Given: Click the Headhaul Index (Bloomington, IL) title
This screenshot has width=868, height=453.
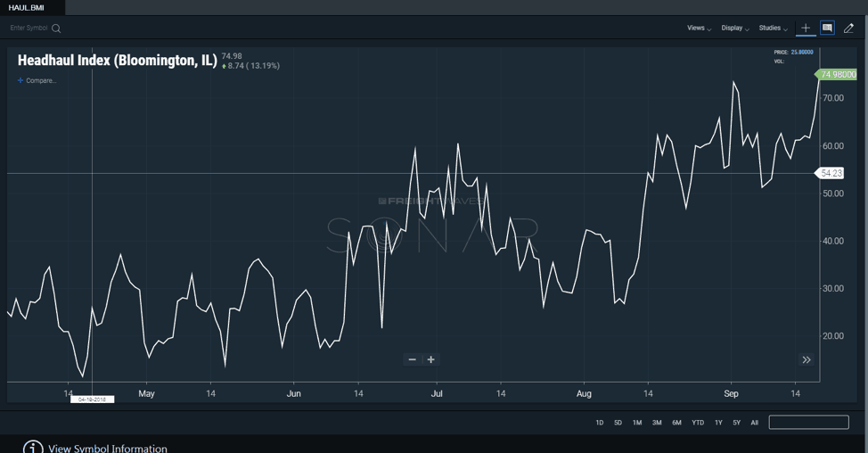Looking at the screenshot, I should point(118,61).
